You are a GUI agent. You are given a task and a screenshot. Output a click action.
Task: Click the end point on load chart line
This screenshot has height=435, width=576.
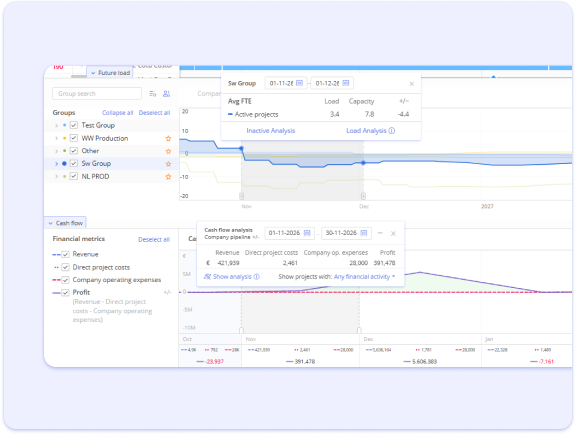pyautogui.click(x=363, y=163)
